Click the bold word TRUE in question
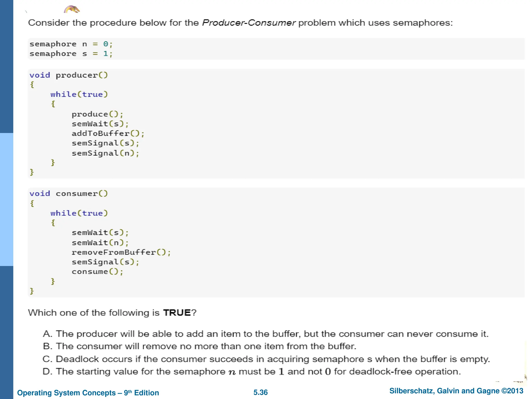This screenshot has height=399, width=532. pos(177,312)
